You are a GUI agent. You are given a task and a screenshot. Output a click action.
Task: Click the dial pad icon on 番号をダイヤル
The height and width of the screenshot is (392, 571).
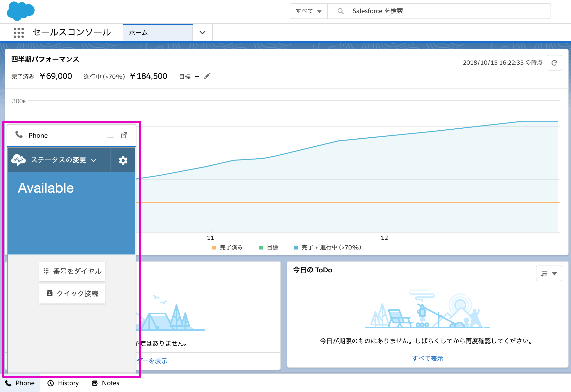47,271
